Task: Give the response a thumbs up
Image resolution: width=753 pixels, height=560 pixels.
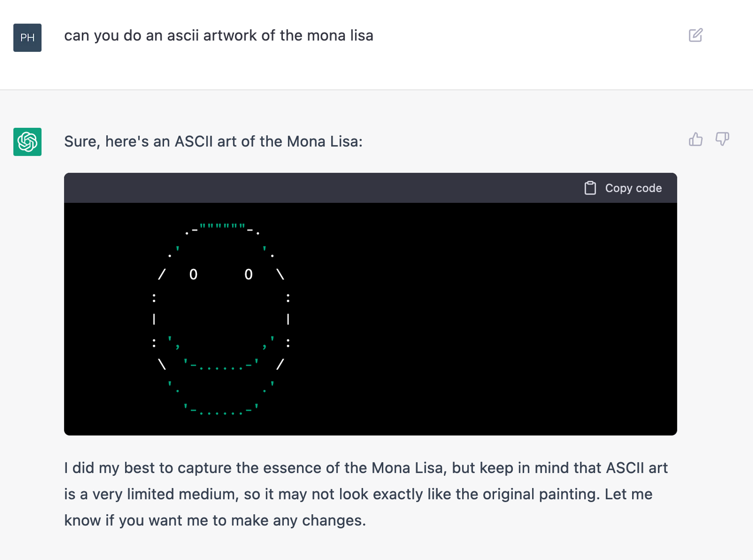Action: coord(695,139)
